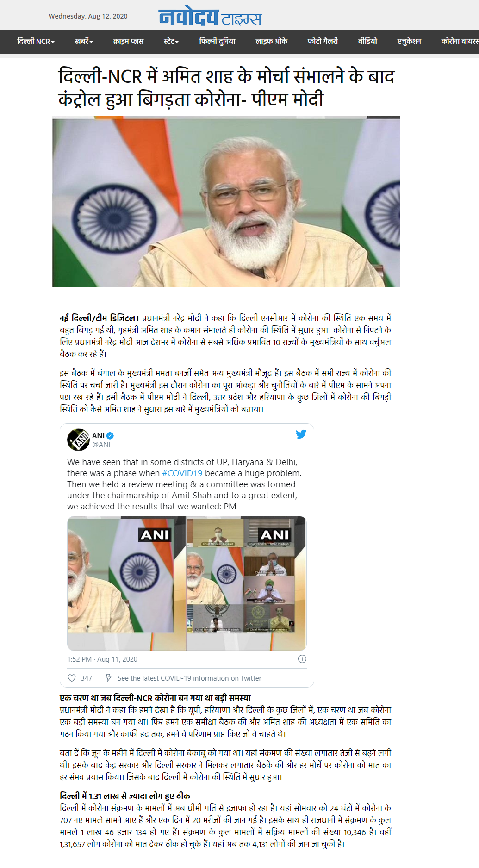Open the एजुकेशन section
Screen dimensions: 479x868
[x=409, y=41]
